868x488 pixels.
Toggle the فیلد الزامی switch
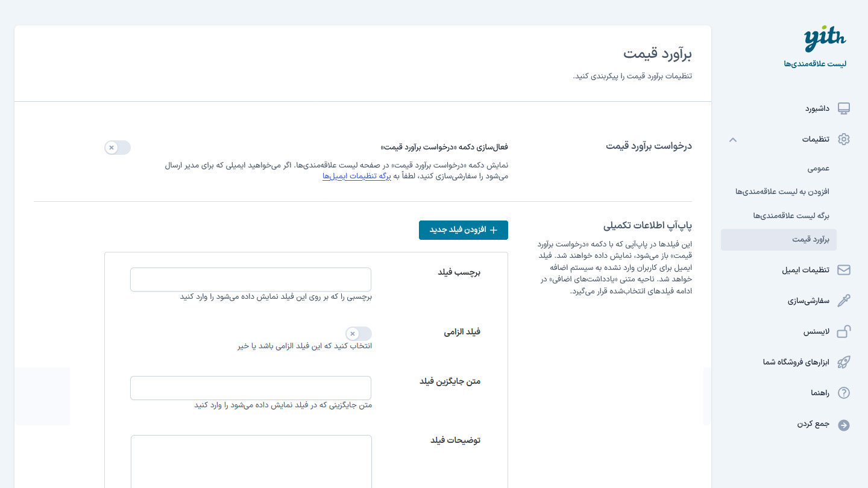[359, 334]
